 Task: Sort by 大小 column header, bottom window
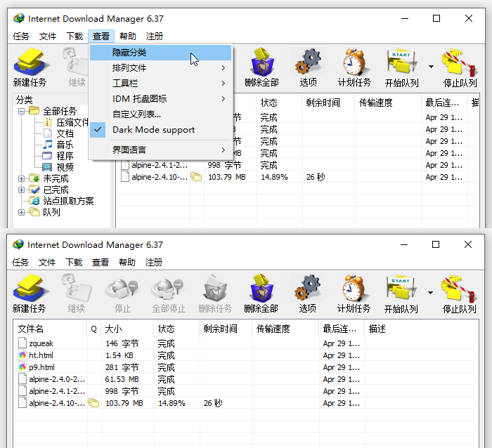tap(127, 329)
